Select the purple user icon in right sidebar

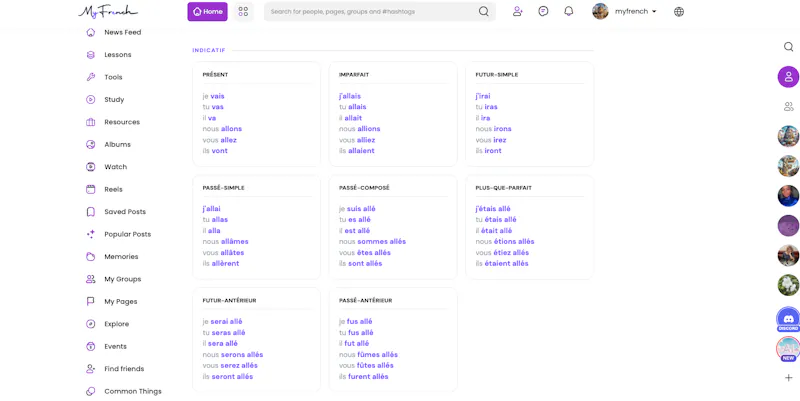click(x=788, y=77)
